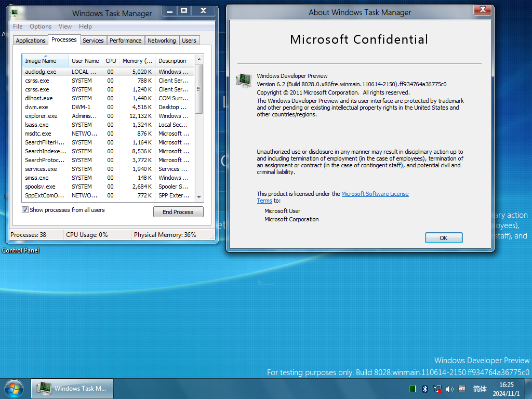Click the Bluetooth tray icon

pos(425,389)
